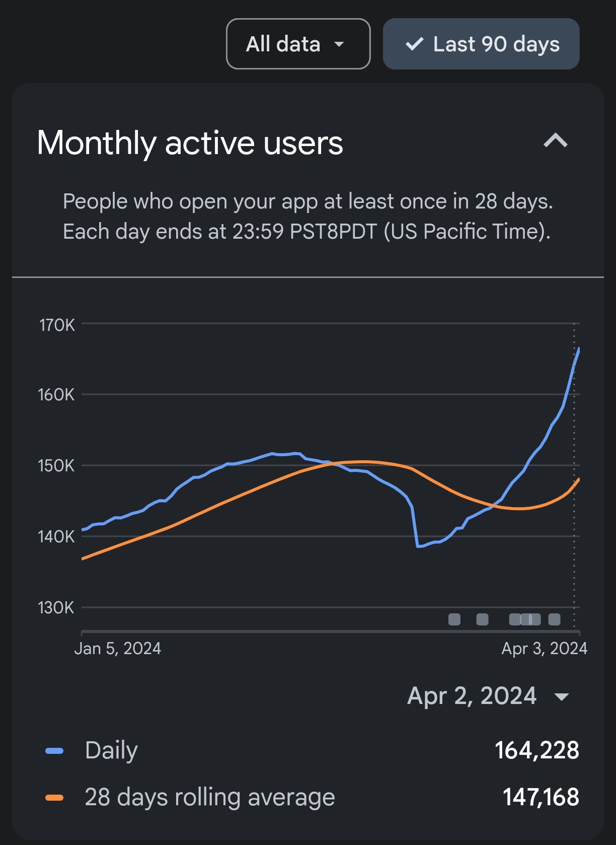The image size is (616, 845).
Task: Click the "Apr 3, 2024" end date label
Action: click(544, 649)
